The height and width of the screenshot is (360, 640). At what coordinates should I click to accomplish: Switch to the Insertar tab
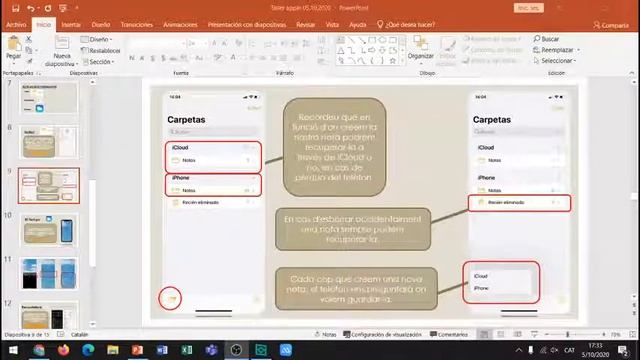[x=71, y=24]
